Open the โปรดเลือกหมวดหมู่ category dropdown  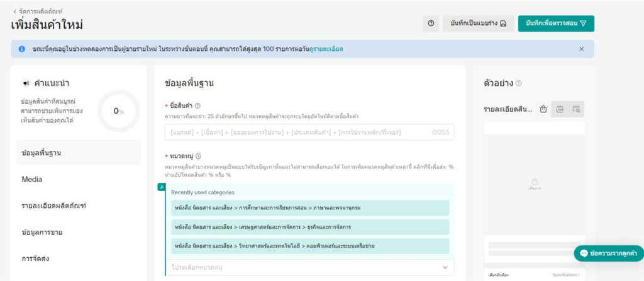point(310,267)
